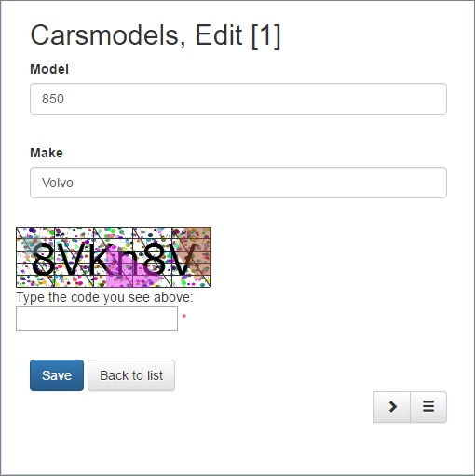Click the Model field label
This screenshot has width=475, height=476.
49,69
